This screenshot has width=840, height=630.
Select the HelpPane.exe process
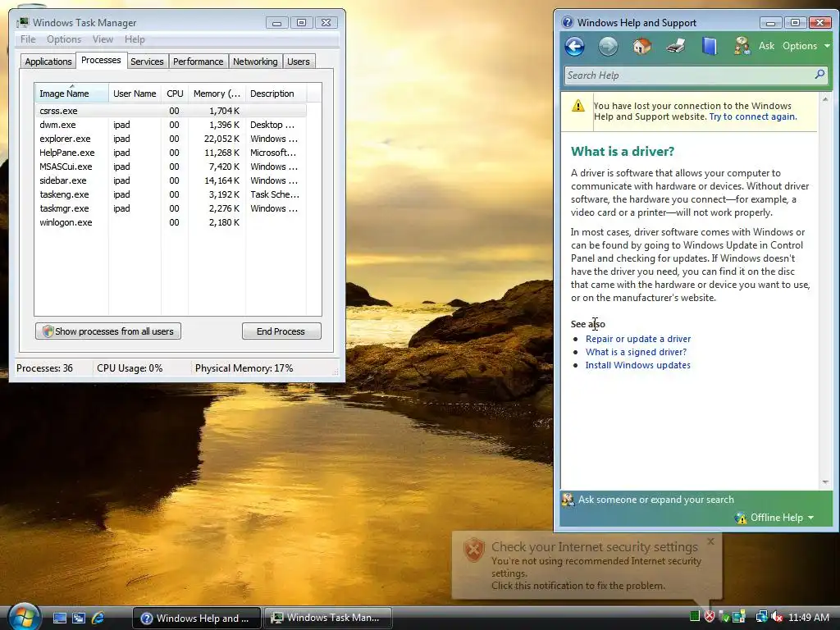point(171,153)
